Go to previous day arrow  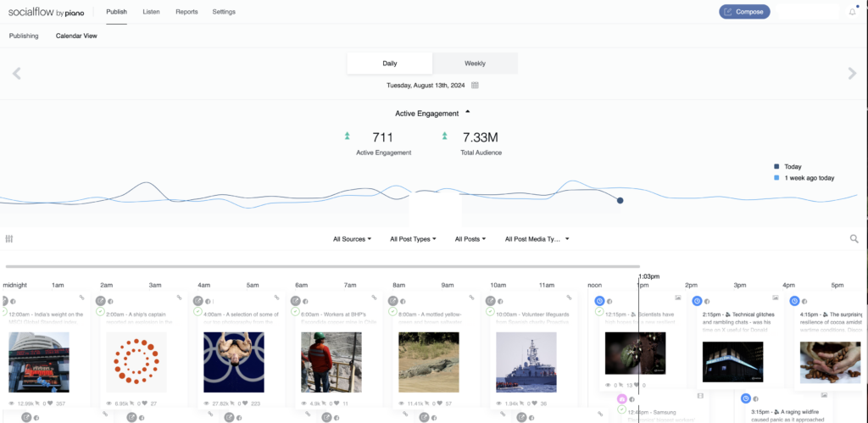(17, 73)
